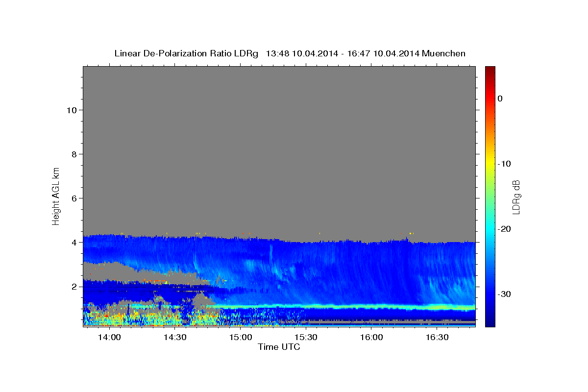The width and height of the screenshot is (588, 392).
Task: Click the height tick label 2
Action: [x=73, y=286]
